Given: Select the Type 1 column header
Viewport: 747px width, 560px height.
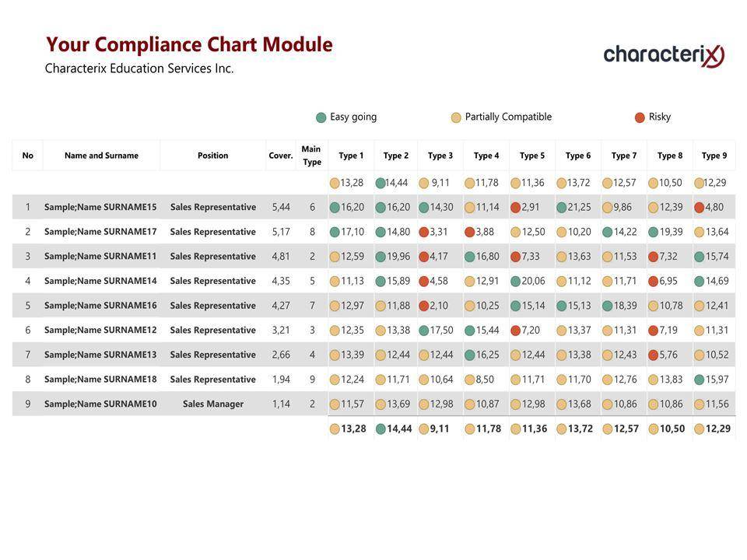Looking at the screenshot, I should [x=351, y=156].
